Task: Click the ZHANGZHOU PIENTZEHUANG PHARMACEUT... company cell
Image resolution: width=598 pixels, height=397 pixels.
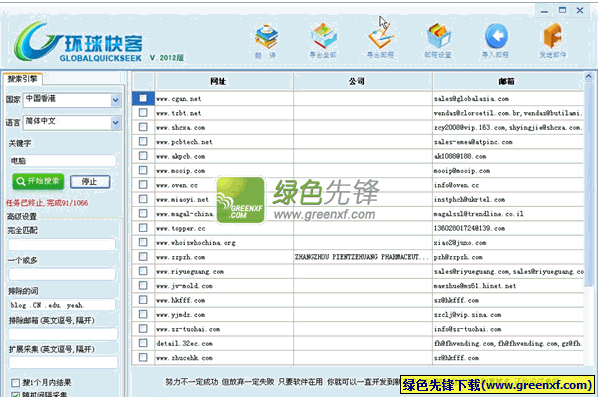Action: (363, 257)
